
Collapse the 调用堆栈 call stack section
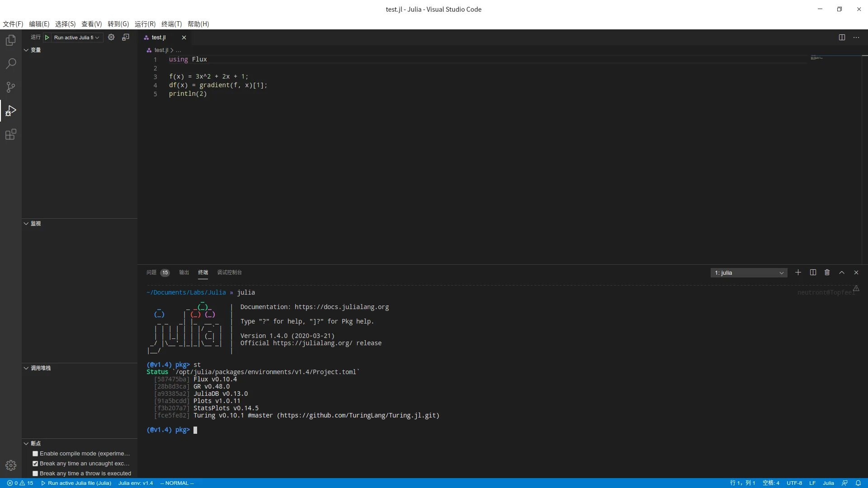tap(26, 368)
